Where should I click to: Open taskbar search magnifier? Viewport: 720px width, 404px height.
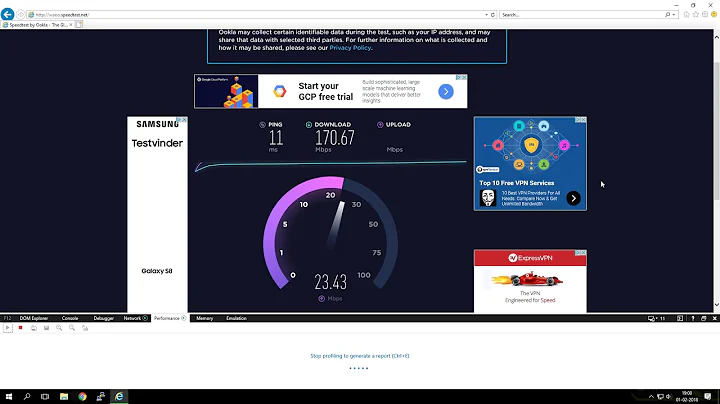click(x=27, y=396)
